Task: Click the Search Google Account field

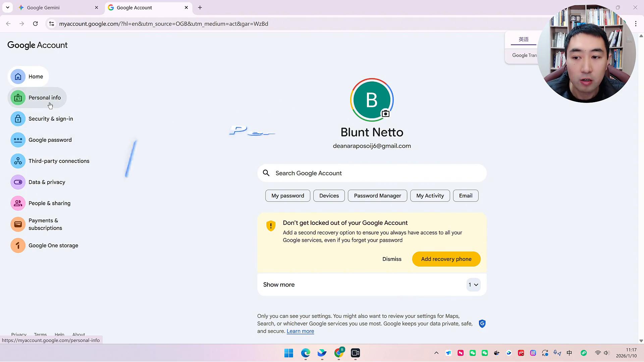Action: (372, 173)
